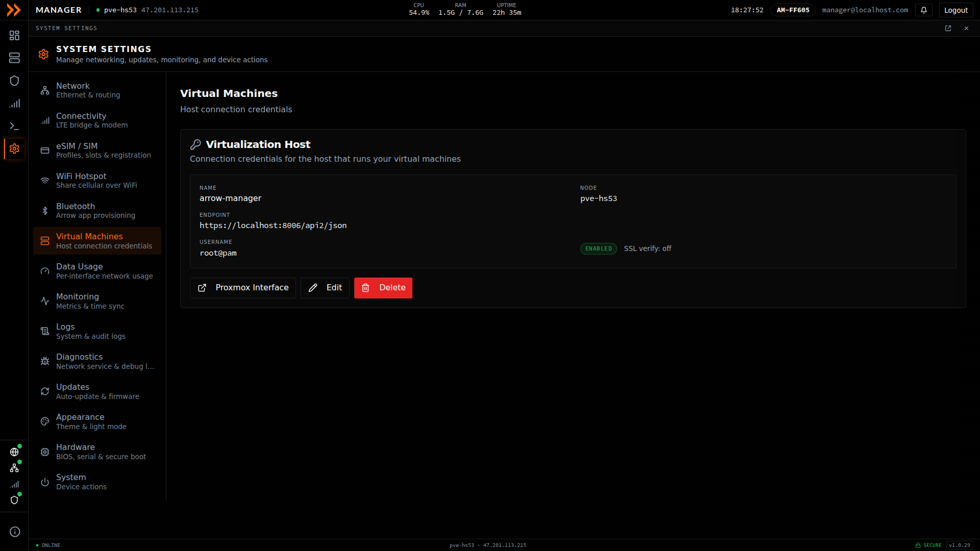Click the shield security icon in left rail
Screen dimensions: 980x551
point(14,81)
